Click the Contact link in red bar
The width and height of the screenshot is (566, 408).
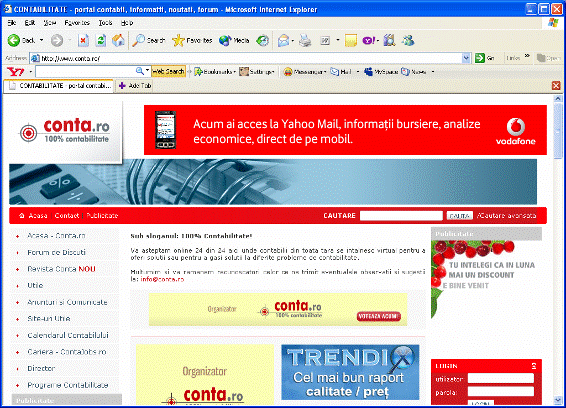tap(67, 216)
